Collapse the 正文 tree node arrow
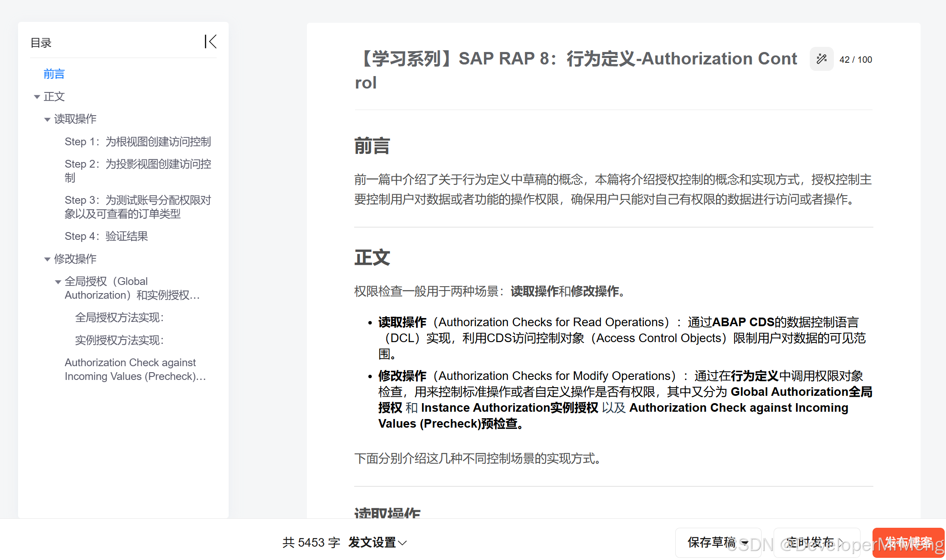Screen dimensions: 946x560 (x=37, y=97)
